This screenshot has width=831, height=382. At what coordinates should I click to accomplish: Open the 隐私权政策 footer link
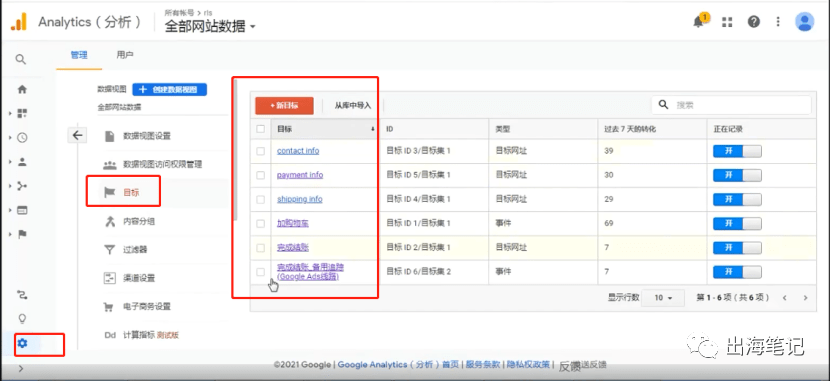[x=528, y=365]
